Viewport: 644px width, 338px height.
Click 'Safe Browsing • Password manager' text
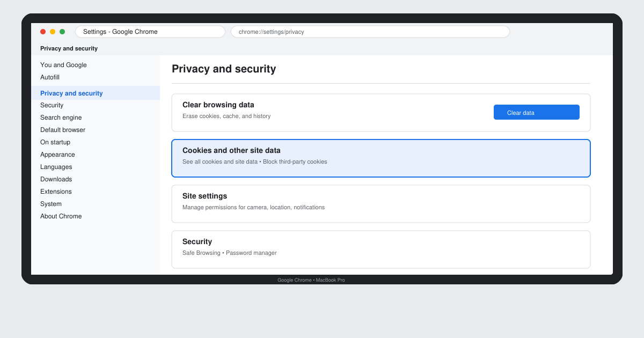point(230,253)
